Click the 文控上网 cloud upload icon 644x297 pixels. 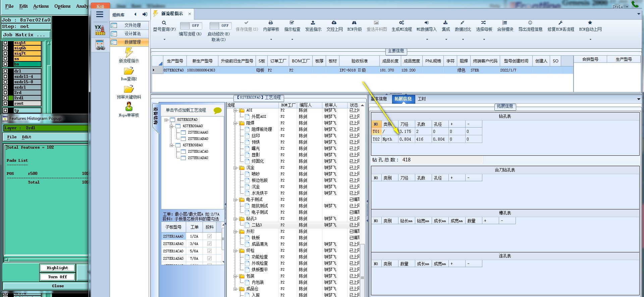334,23
